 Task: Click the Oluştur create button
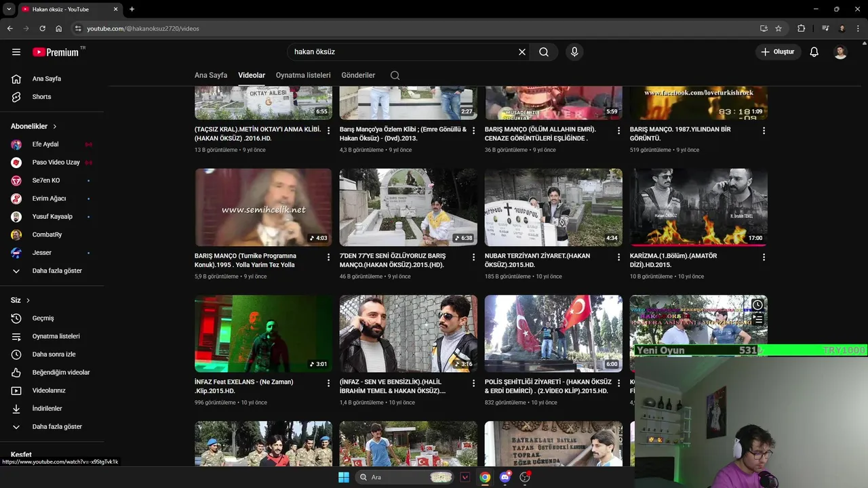coord(778,52)
